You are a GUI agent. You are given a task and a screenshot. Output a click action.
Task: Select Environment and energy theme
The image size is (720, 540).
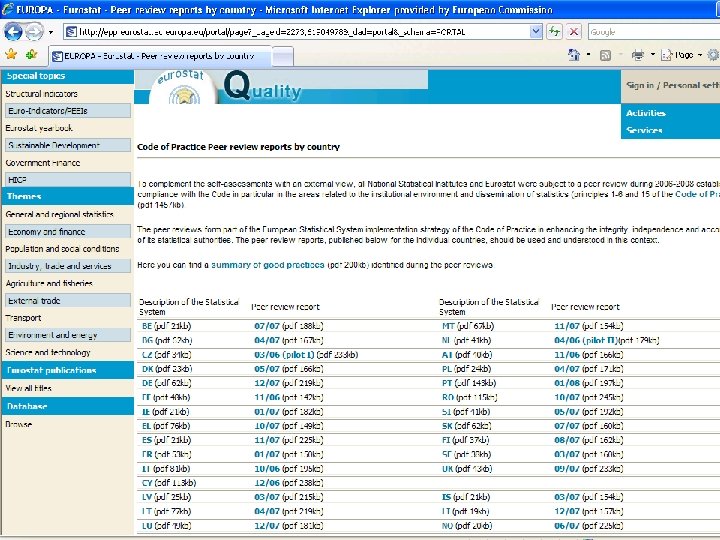[68, 335]
